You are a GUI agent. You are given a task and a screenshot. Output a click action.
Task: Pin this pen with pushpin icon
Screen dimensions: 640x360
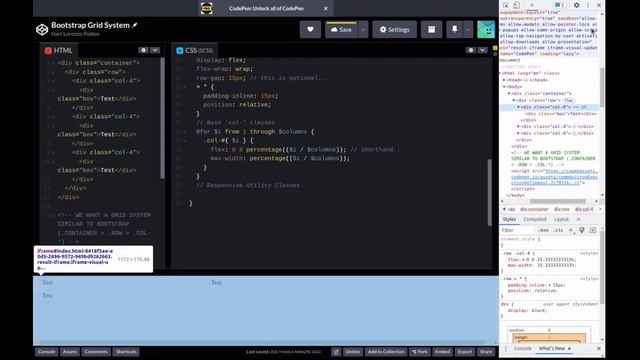click(454, 29)
